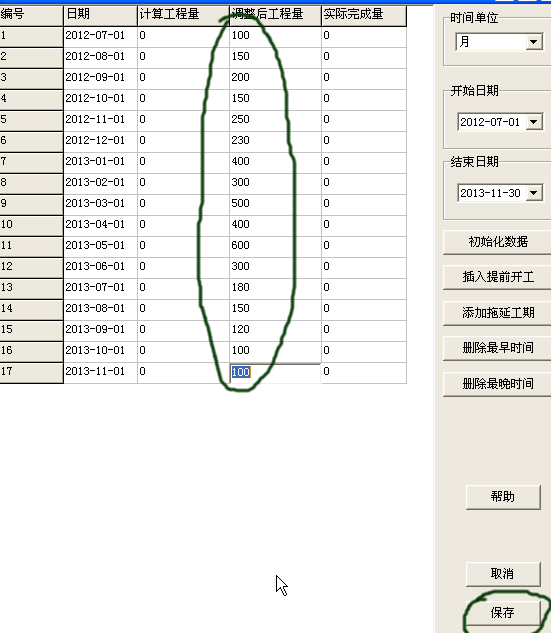
Task: Click the 初始化数据 button
Action: click(498, 242)
